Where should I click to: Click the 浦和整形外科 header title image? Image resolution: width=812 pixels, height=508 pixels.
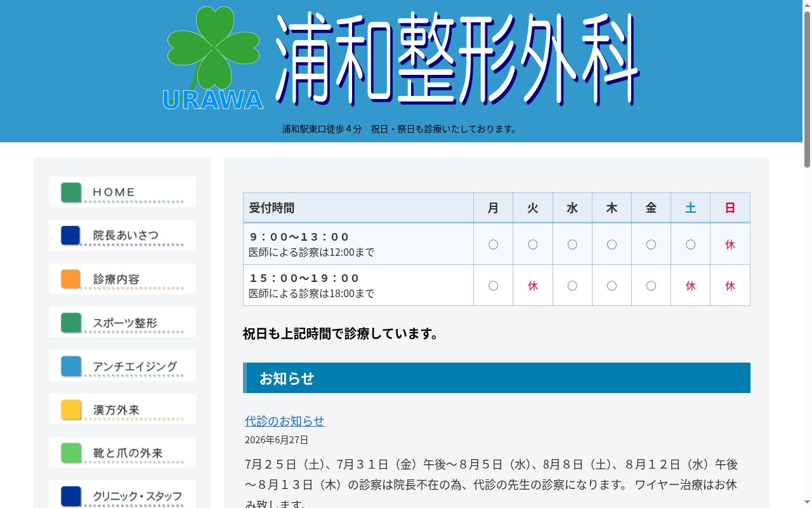(x=458, y=58)
